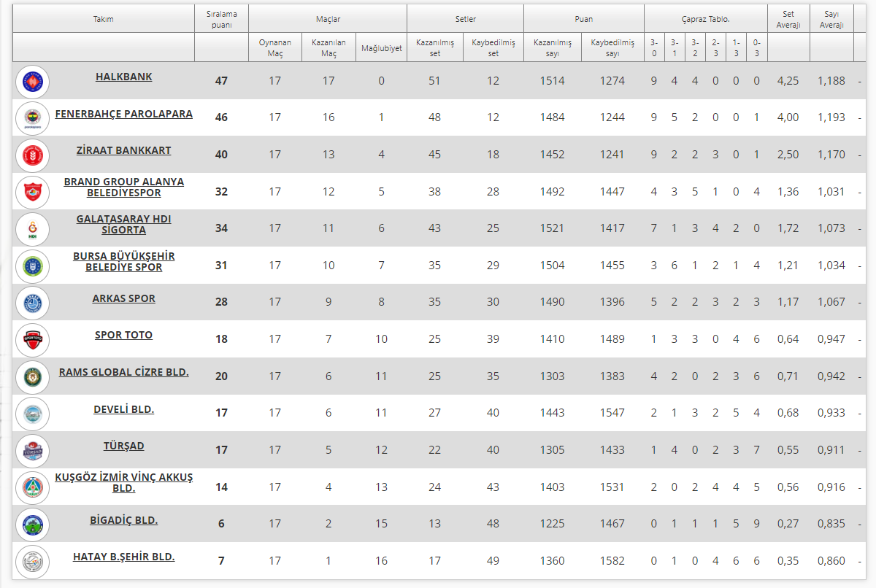Click the Set Averajı column header
This screenshot has height=588, width=876.
(788, 19)
